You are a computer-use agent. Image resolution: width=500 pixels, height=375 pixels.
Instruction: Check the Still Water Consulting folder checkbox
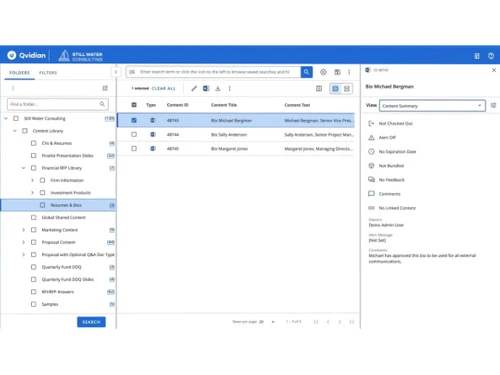coord(16,118)
